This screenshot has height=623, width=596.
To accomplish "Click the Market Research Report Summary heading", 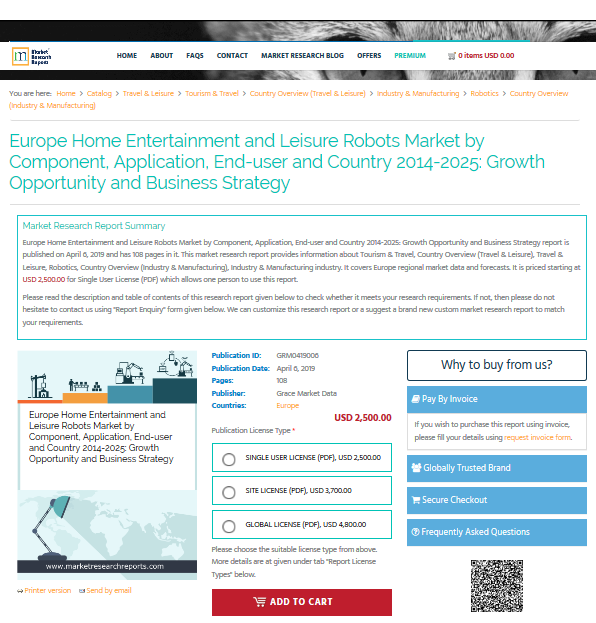I will (94, 226).
